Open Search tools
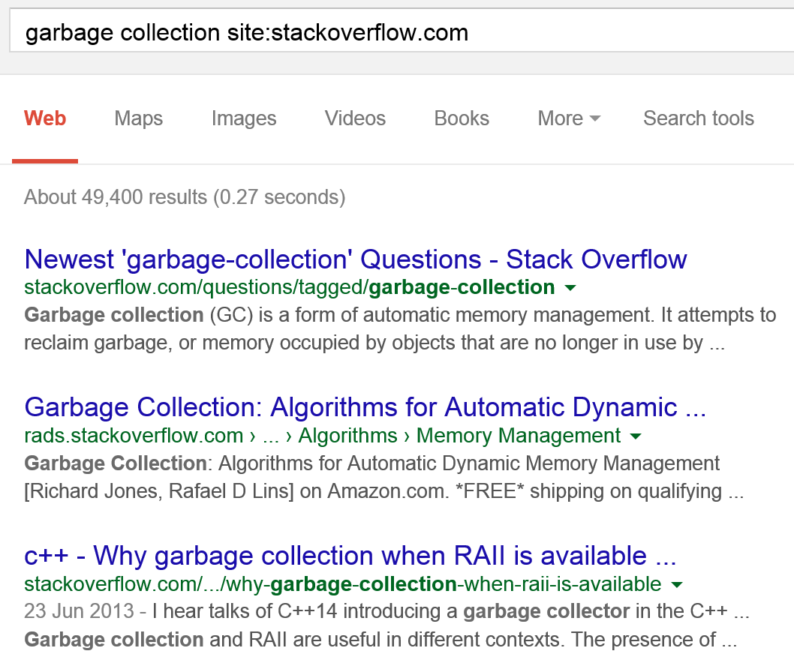Image resolution: width=794 pixels, height=672 pixels. pyautogui.click(x=698, y=118)
